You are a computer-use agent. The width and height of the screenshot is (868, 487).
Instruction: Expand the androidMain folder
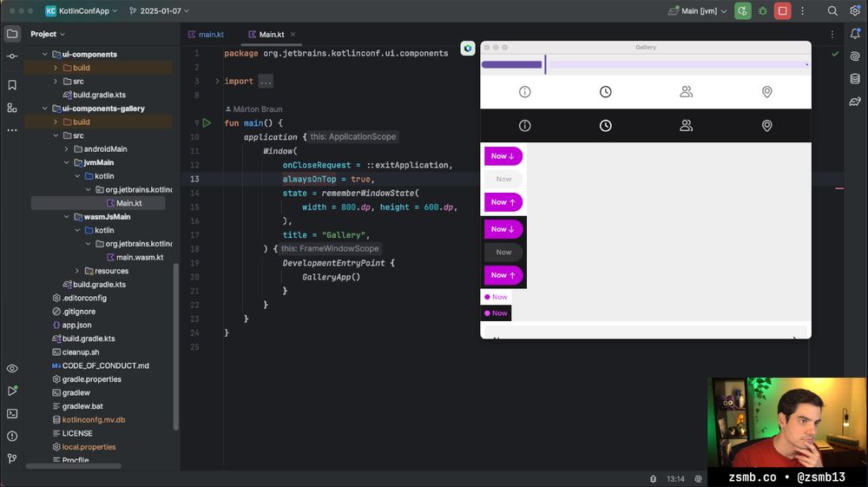coord(67,148)
